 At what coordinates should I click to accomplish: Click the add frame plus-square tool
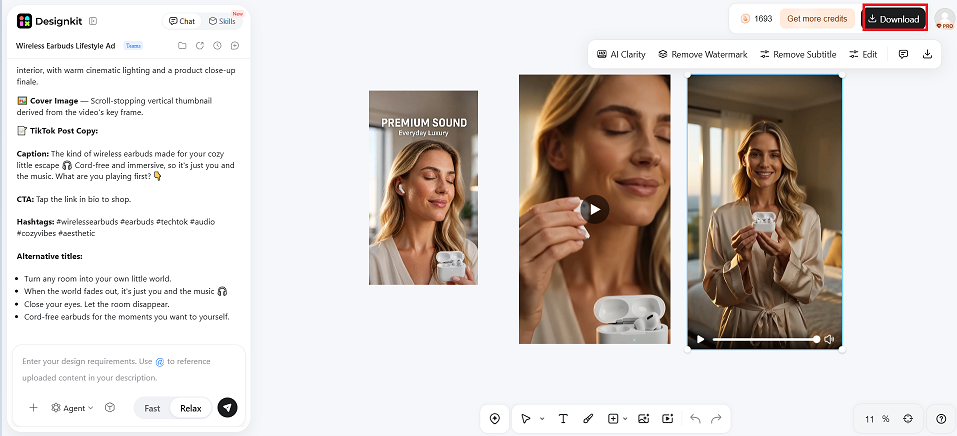coord(613,418)
